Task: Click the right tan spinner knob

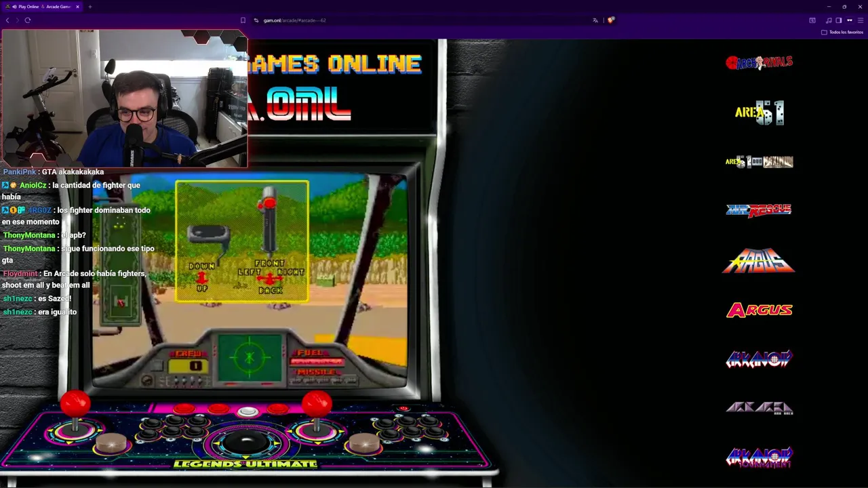Action: tap(364, 443)
